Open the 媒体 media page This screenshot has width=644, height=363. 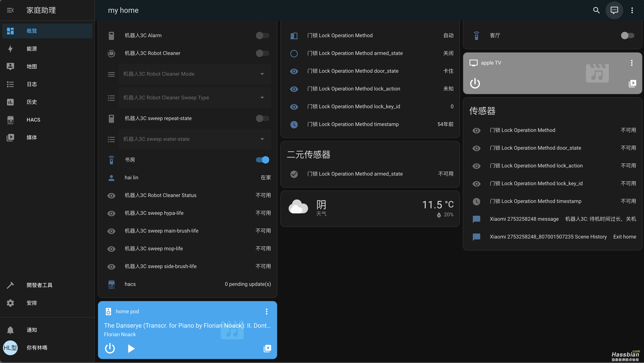47,137
